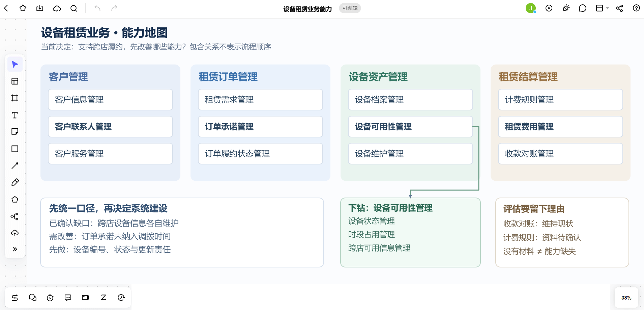Image resolution: width=644 pixels, height=310 pixels.
Task: Select the 客户信息管理 card
Action: point(110,100)
